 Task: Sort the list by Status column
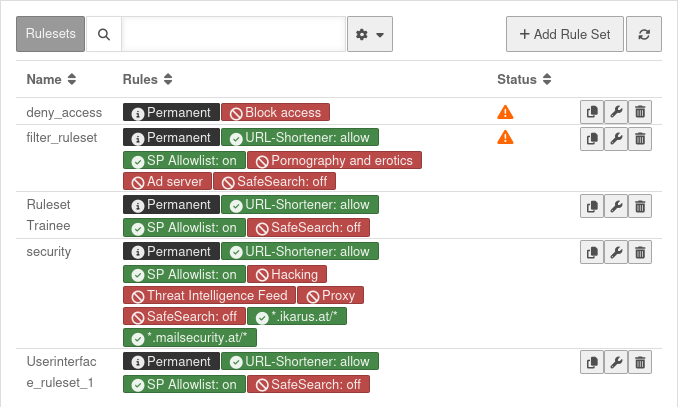[x=524, y=79]
